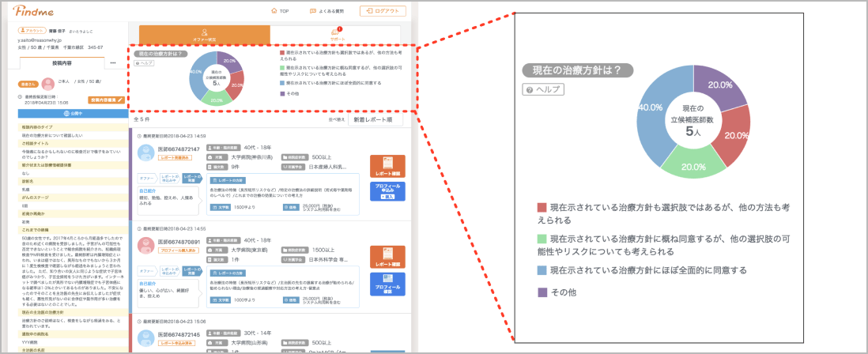This screenshot has height=354, width=868.
Task: Click 所属学会 tag beside 日本産婦人科乳…
Action: tap(293, 166)
